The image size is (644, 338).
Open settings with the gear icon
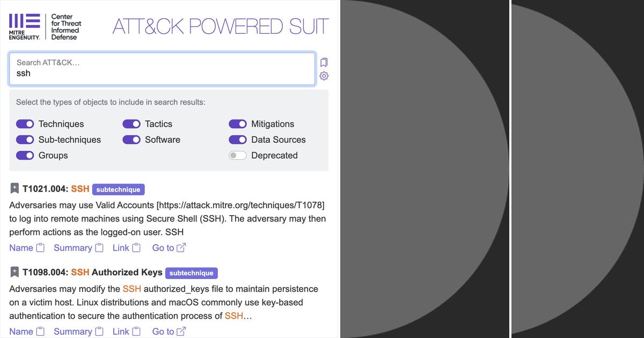click(x=324, y=76)
